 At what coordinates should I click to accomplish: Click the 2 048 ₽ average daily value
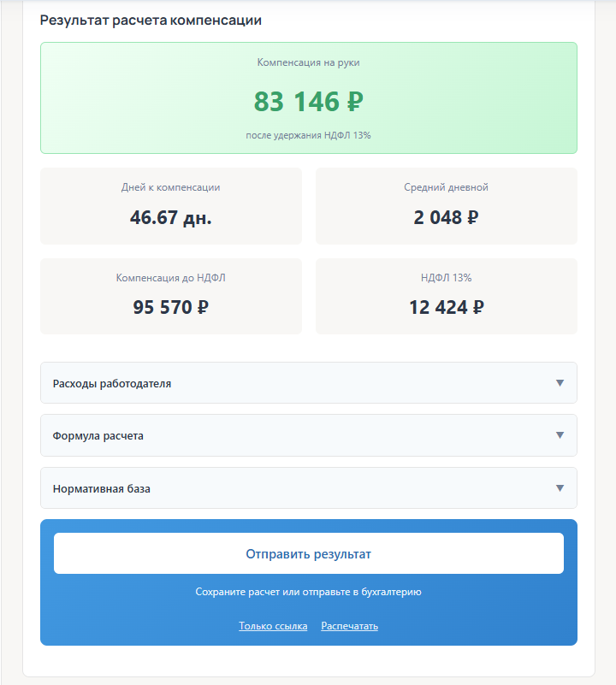pos(446,217)
